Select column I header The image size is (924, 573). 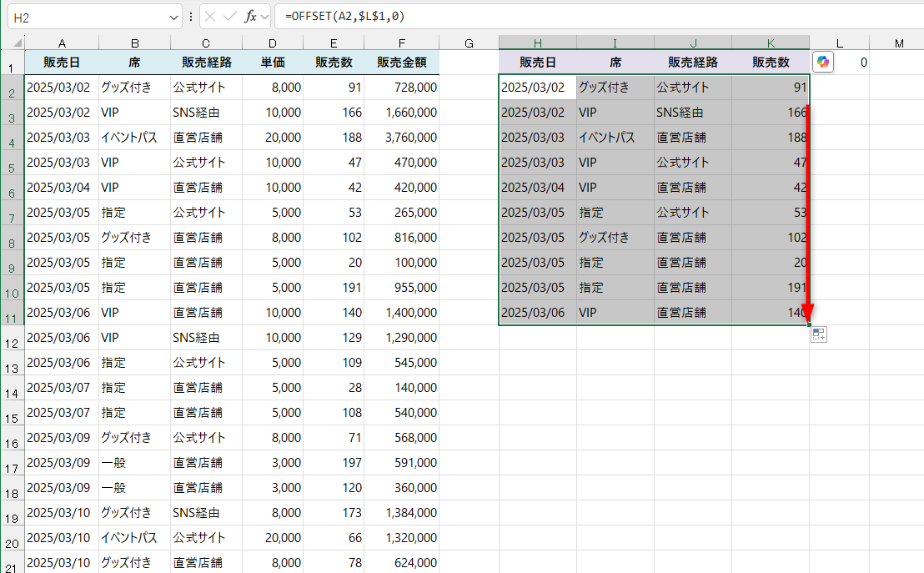[615, 43]
